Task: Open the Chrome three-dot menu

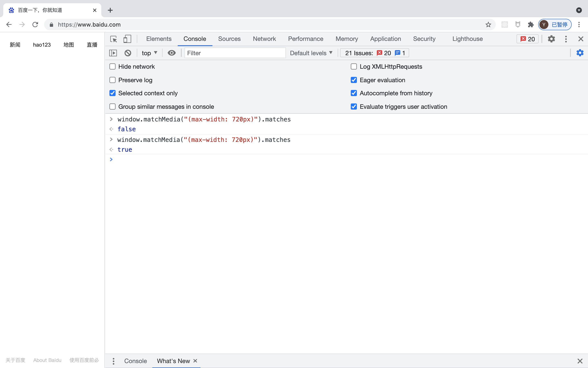Action: click(579, 25)
